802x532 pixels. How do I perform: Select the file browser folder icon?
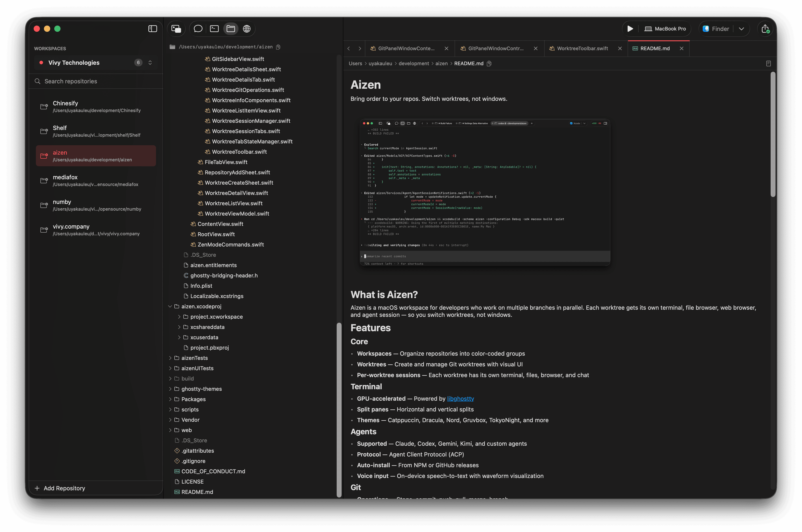tap(230, 28)
